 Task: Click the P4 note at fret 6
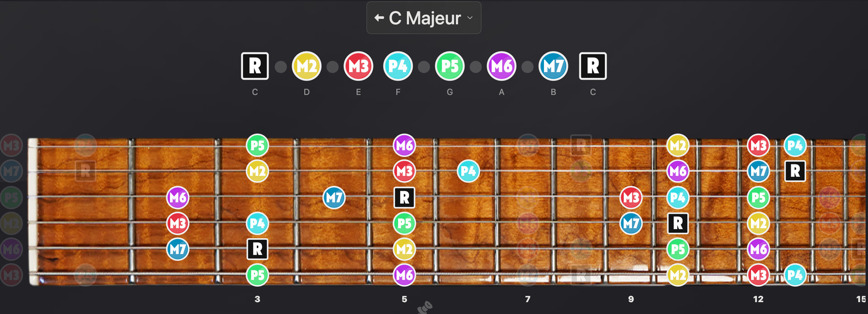coord(468,171)
